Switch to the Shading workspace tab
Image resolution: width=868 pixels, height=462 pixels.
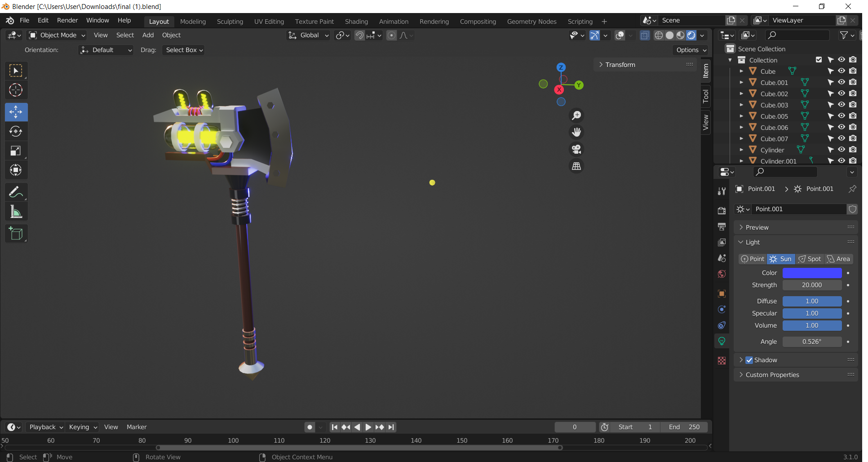pyautogui.click(x=356, y=22)
